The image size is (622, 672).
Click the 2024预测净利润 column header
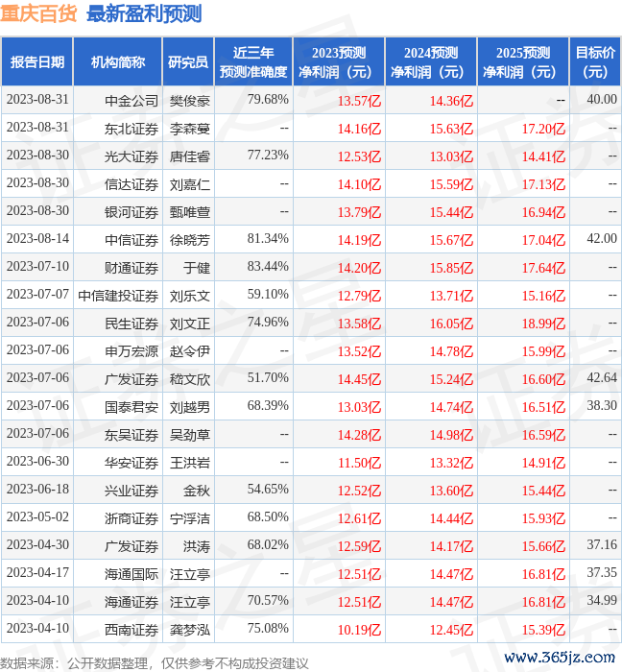[x=431, y=62]
